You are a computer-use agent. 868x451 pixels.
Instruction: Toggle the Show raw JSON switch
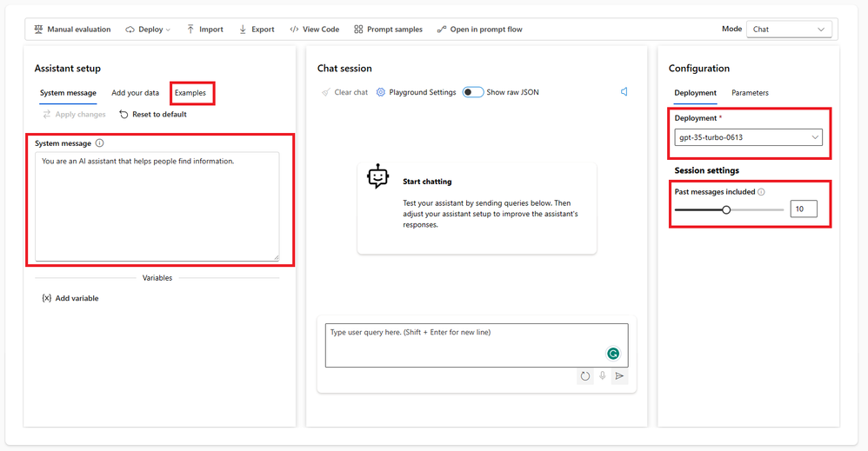(473, 92)
